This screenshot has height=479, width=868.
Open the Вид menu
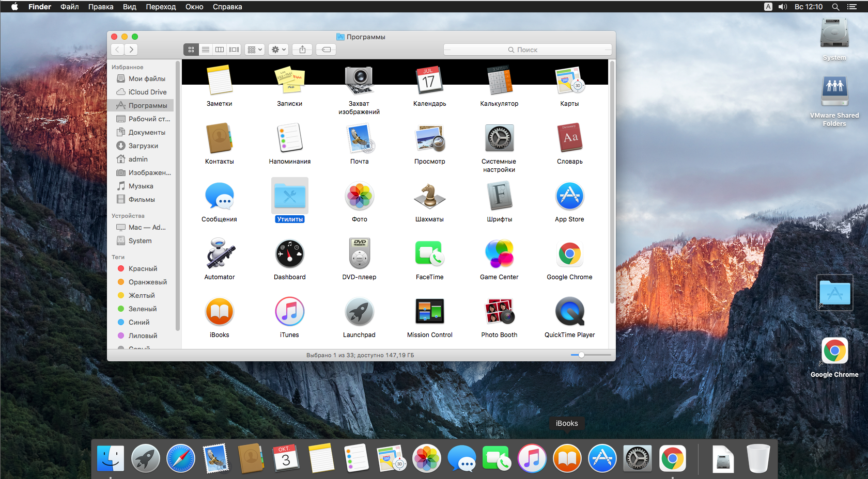(x=130, y=7)
